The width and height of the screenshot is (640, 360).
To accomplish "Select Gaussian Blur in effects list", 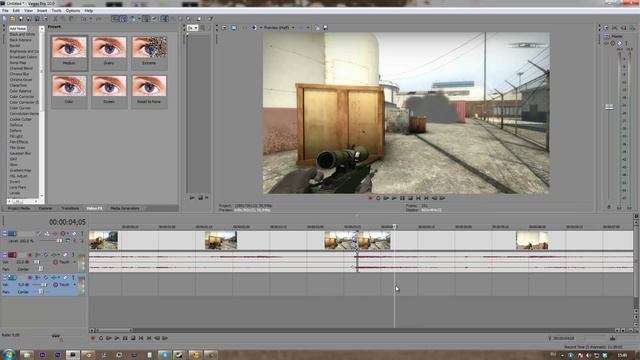I will (20, 153).
